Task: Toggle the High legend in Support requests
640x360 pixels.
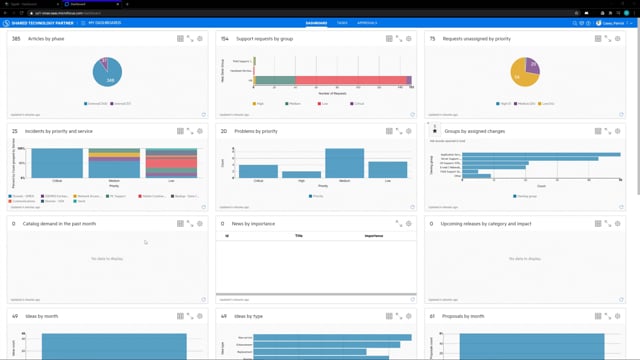Action: click(x=258, y=104)
